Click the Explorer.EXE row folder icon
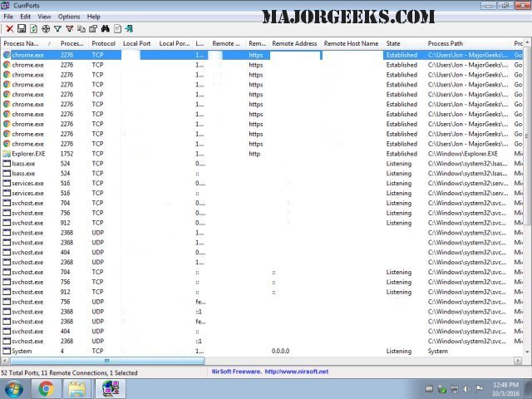This screenshot has width=532, height=399. pyautogui.click(x=7, y=154)
